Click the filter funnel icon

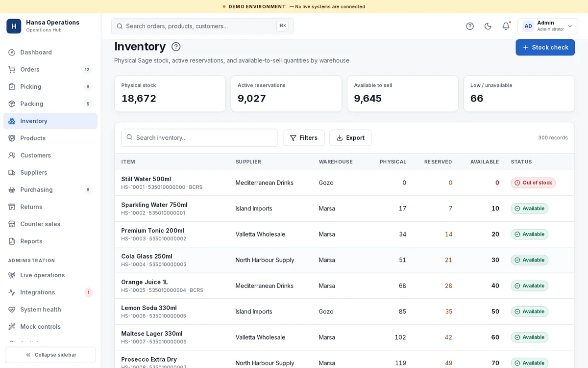pos(293,138)
